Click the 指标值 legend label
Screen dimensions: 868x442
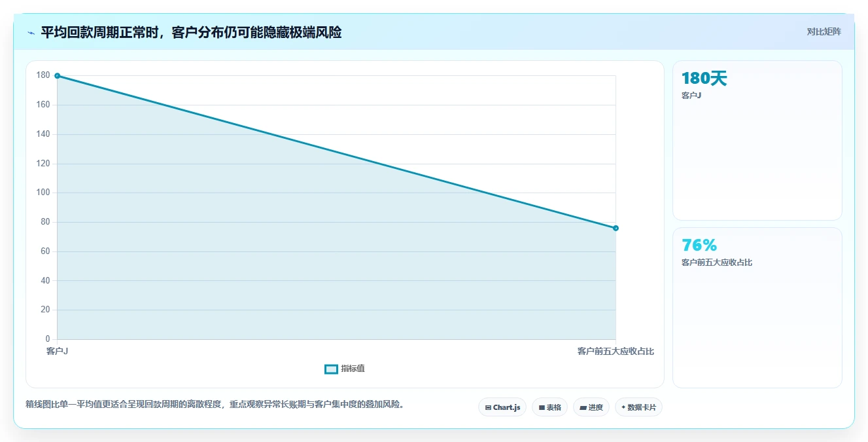click(x=353, y=369)
